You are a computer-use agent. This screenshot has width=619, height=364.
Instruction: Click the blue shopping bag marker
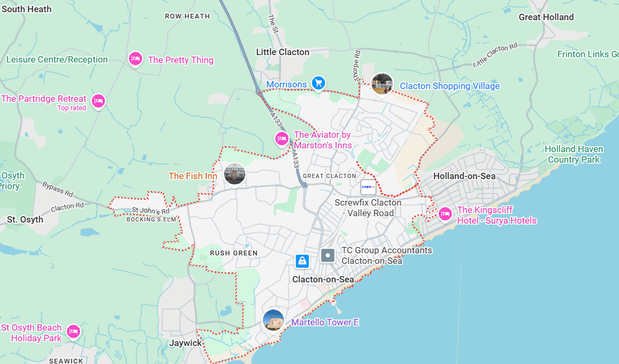click(x=302, y=261)
